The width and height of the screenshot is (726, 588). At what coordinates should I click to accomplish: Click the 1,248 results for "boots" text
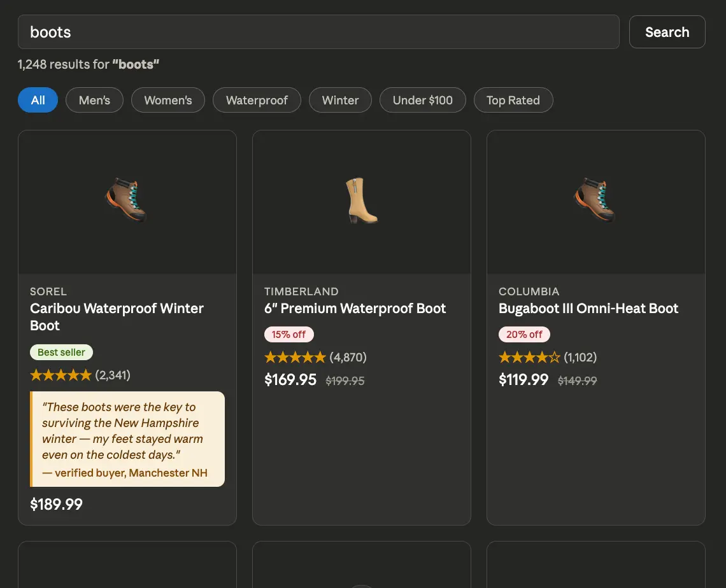pyautogui.click(x=89, y=64)
